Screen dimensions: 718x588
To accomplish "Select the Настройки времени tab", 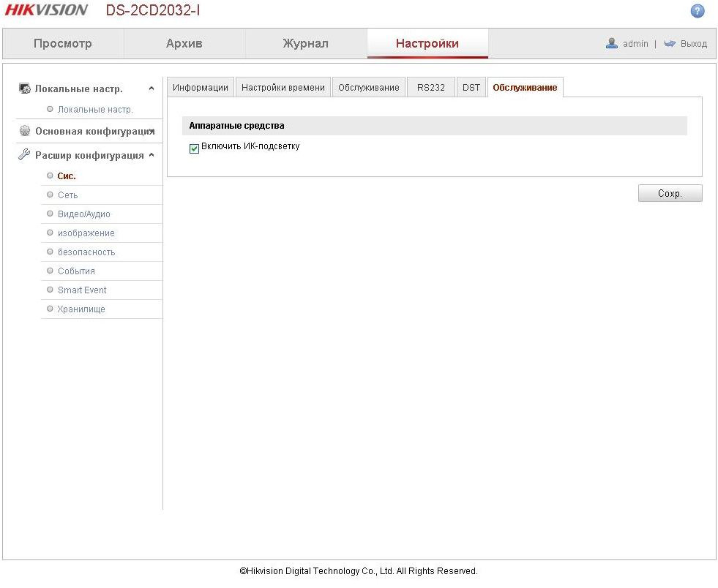I will (283, 88).
